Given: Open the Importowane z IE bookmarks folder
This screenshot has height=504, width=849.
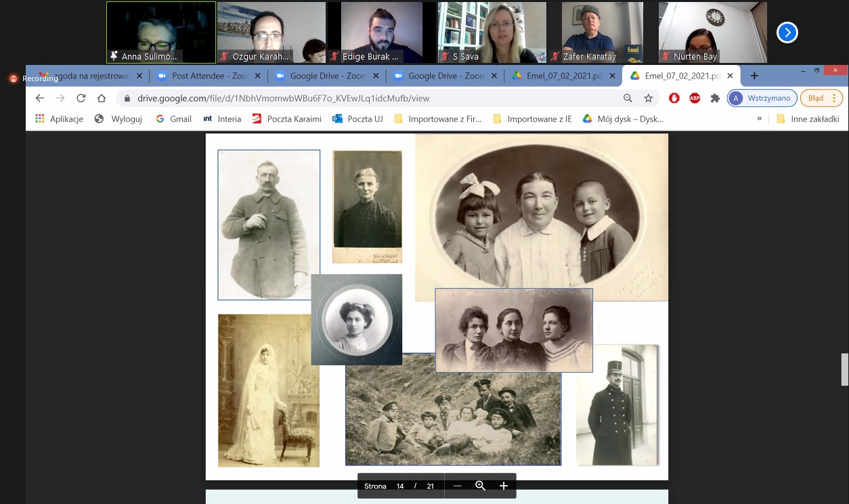Looking at the screenshot, I should (531, 119).
